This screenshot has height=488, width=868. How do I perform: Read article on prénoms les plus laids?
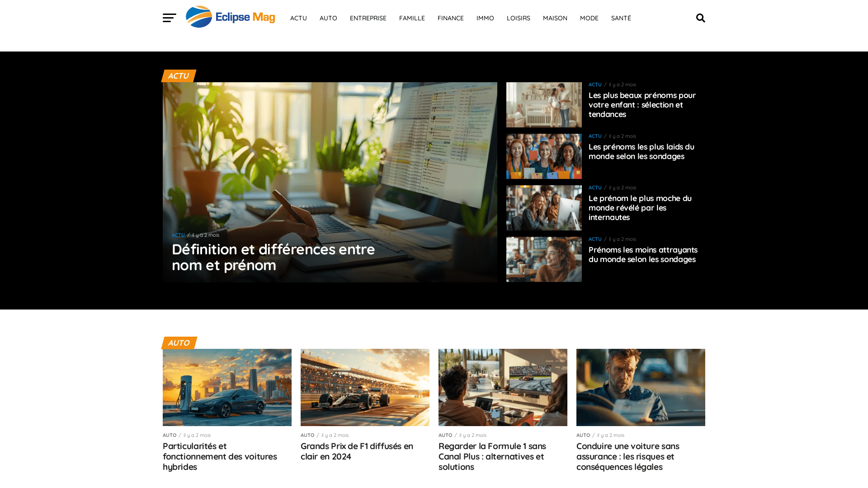(x=641, y=151)
